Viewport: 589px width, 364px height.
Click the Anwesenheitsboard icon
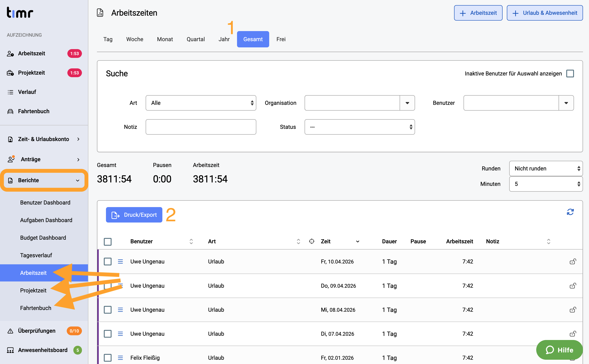click(x=10, y=350)
